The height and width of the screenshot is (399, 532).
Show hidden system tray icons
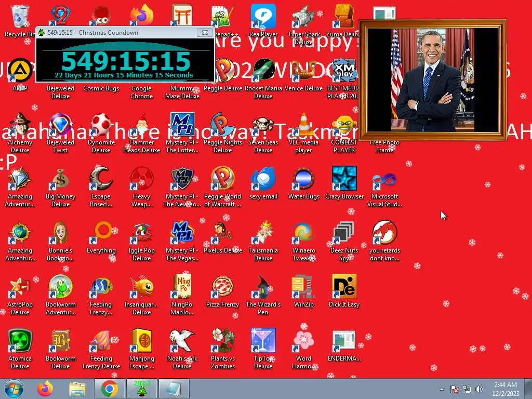coord(442,389)
